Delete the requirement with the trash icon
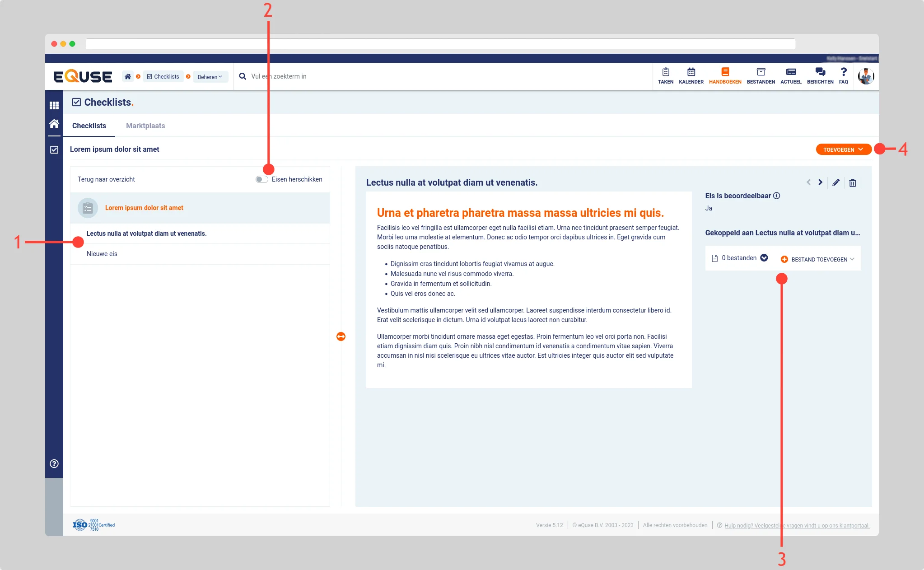924x570 pixels. tap(853, 183)
